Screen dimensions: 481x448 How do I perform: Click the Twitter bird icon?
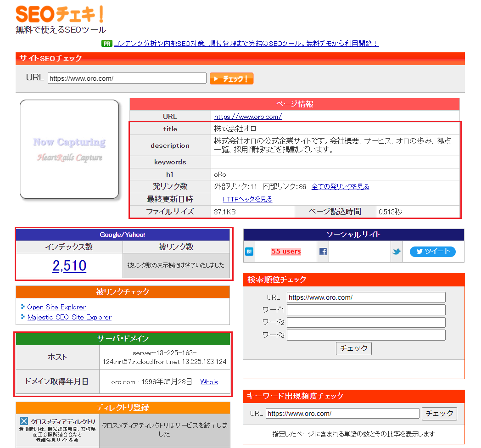point(397,252)
